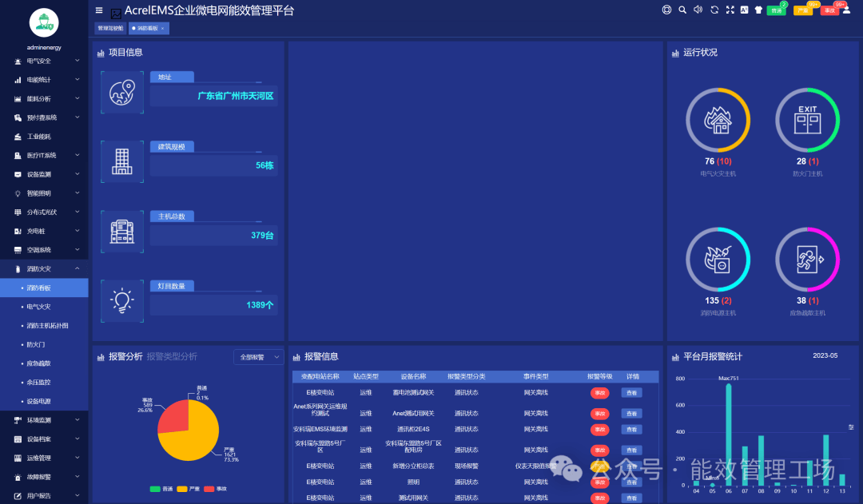Toggle the red 事故 legend item under pie
This screenshot has width=863, height=504.
pos(215,489)
